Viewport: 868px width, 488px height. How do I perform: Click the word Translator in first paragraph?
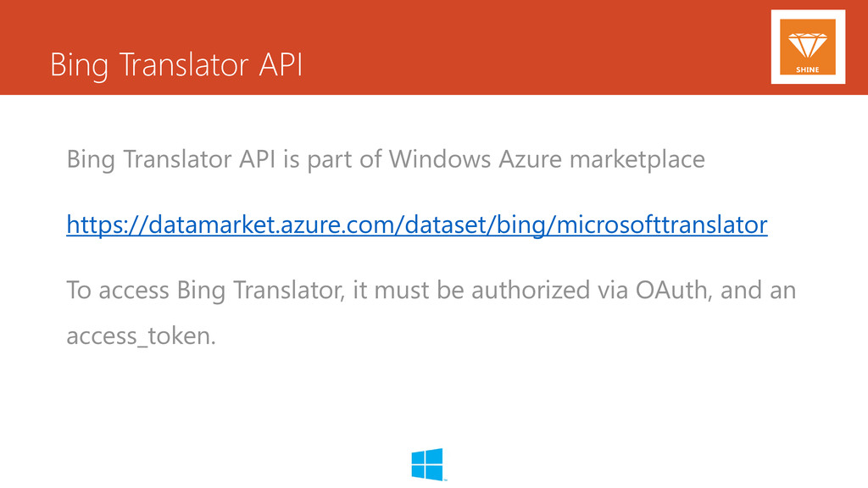point(176,159)
